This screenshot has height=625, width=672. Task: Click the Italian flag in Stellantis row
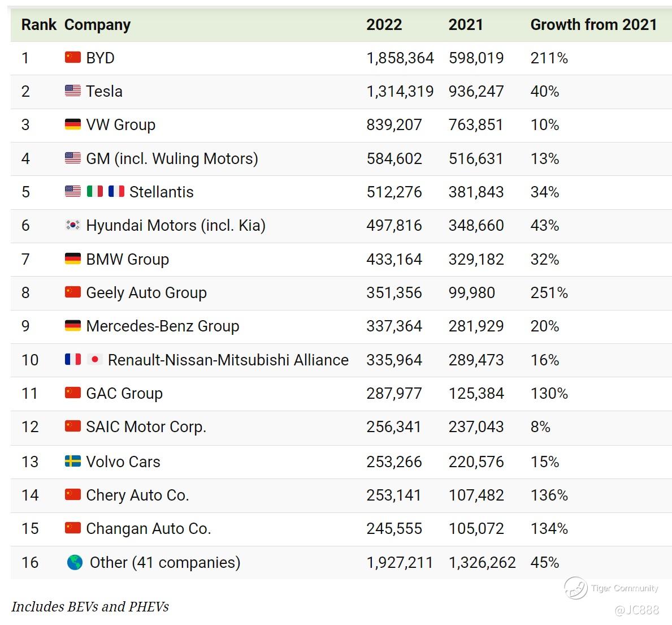[x=95, y=191]
